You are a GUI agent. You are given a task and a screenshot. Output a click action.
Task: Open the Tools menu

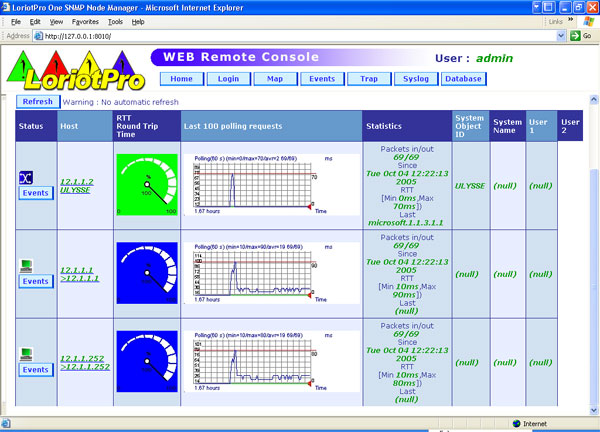(115, 22)
